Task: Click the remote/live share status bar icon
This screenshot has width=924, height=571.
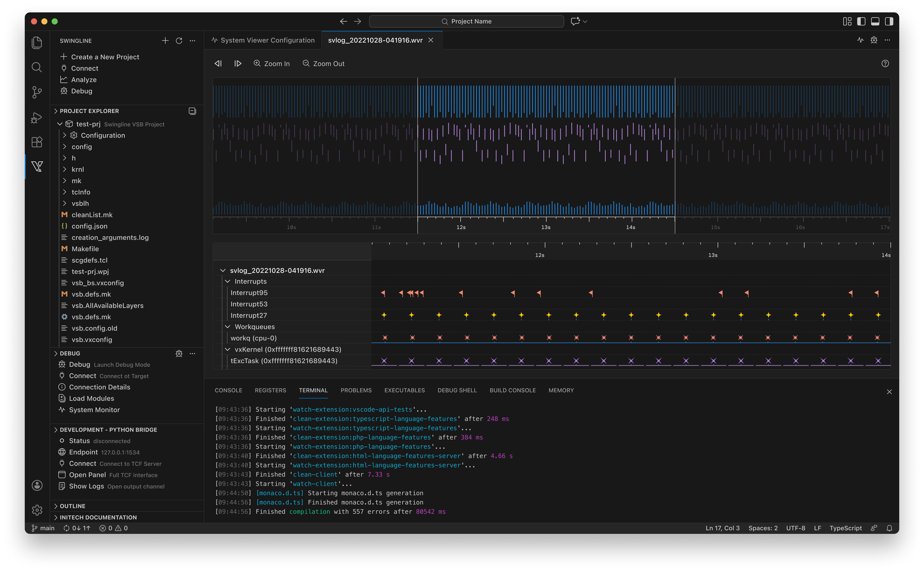Action: pos(874,528)
